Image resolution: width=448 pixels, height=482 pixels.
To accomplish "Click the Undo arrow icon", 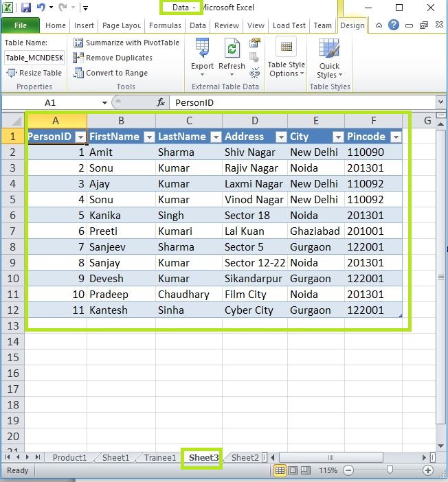I will pyautogui.click(x=41, y=8).
